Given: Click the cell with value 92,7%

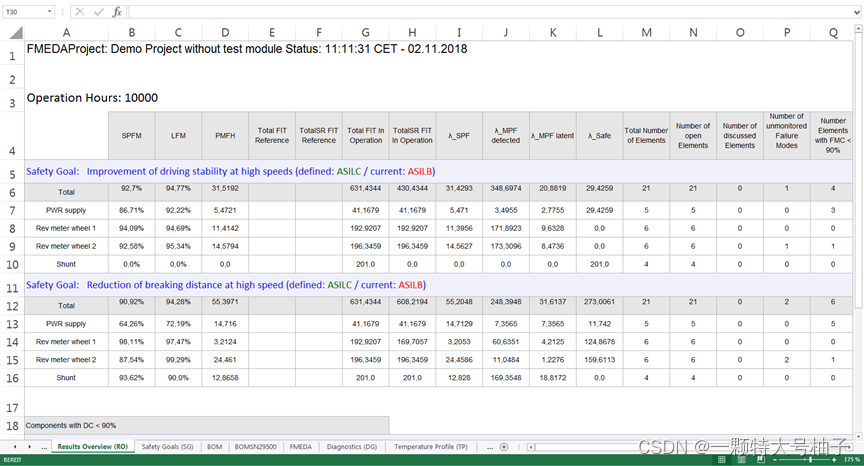Looking at the screenshot, I should [x=132, y=192].
